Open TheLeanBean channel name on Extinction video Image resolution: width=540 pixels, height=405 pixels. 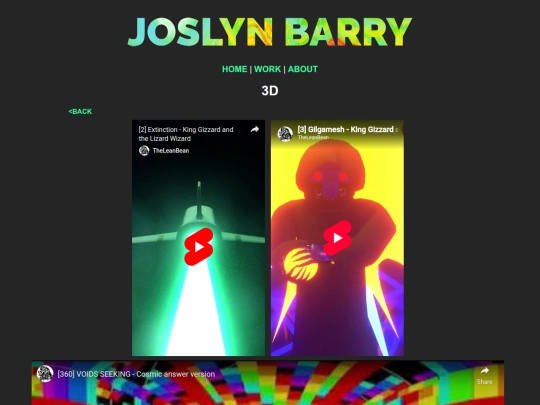pyautogui.click(x=171, y=150)
